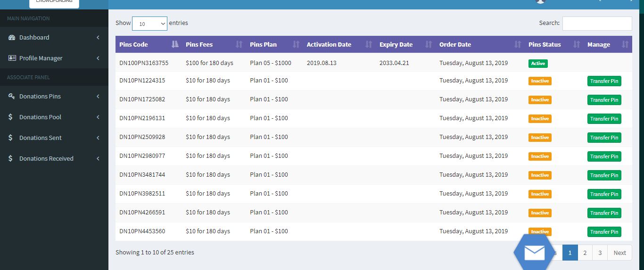This screenshot has height=270, width=644.
Task: Open the blue envelope chat widget
Action: 534,253
